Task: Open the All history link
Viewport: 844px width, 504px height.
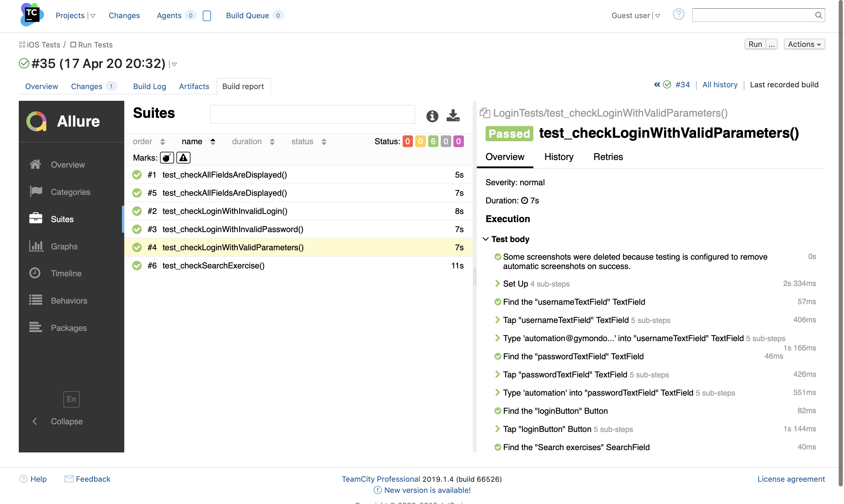Action: coord(720,85)
